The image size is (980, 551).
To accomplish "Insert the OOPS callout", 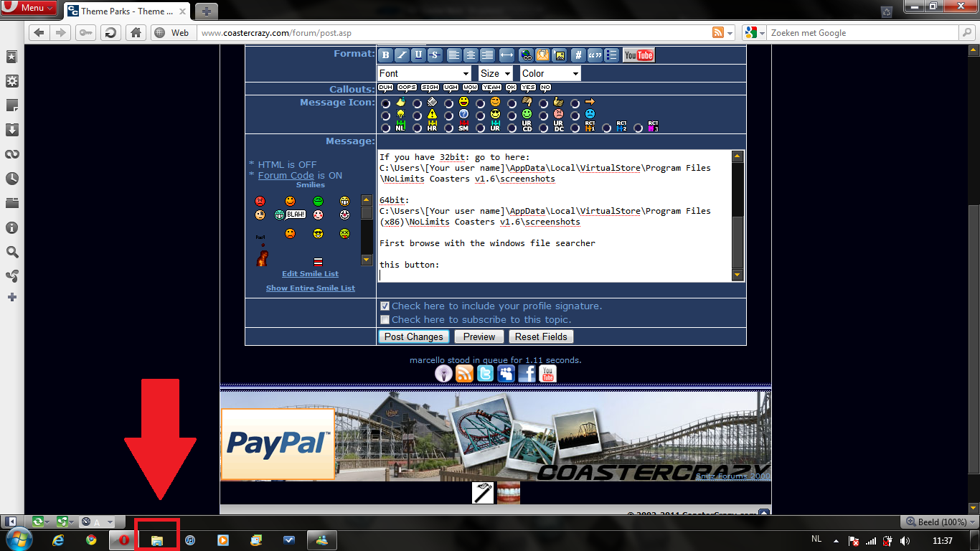I will point(407,88).
